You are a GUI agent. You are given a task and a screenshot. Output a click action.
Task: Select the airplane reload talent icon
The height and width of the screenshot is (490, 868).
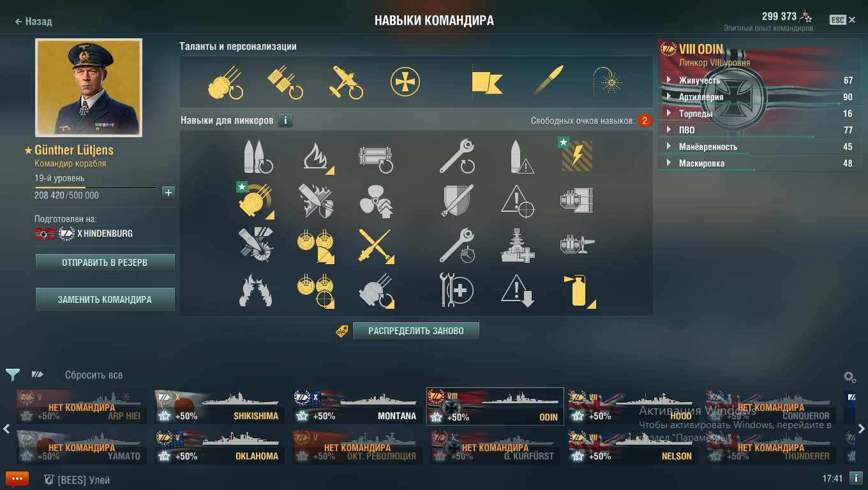[x=347, y=82]
